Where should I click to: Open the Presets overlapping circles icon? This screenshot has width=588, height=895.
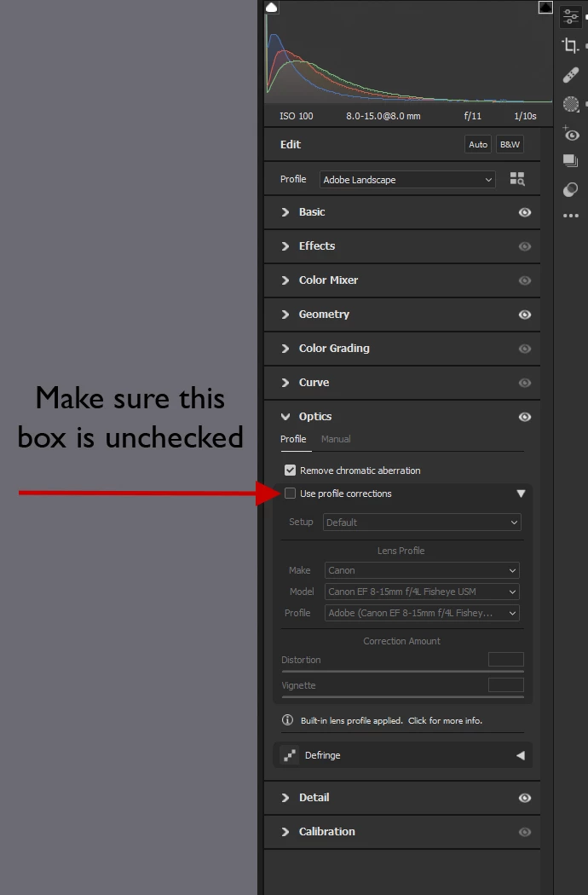[570, 189]
